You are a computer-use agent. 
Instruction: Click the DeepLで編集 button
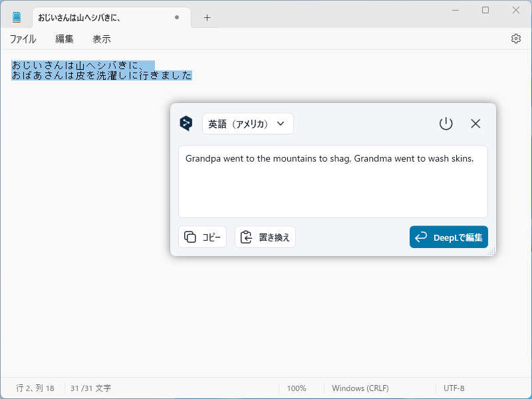pyautogui.click(x=448, y=237)
